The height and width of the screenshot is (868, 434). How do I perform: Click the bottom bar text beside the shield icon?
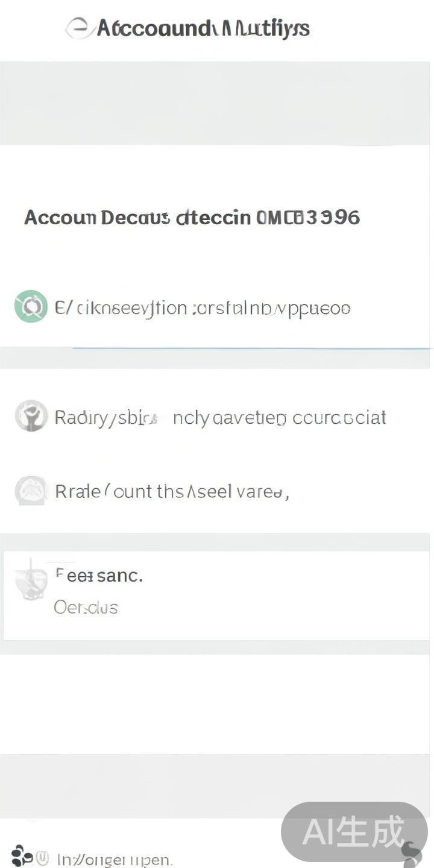coord(115,858)
